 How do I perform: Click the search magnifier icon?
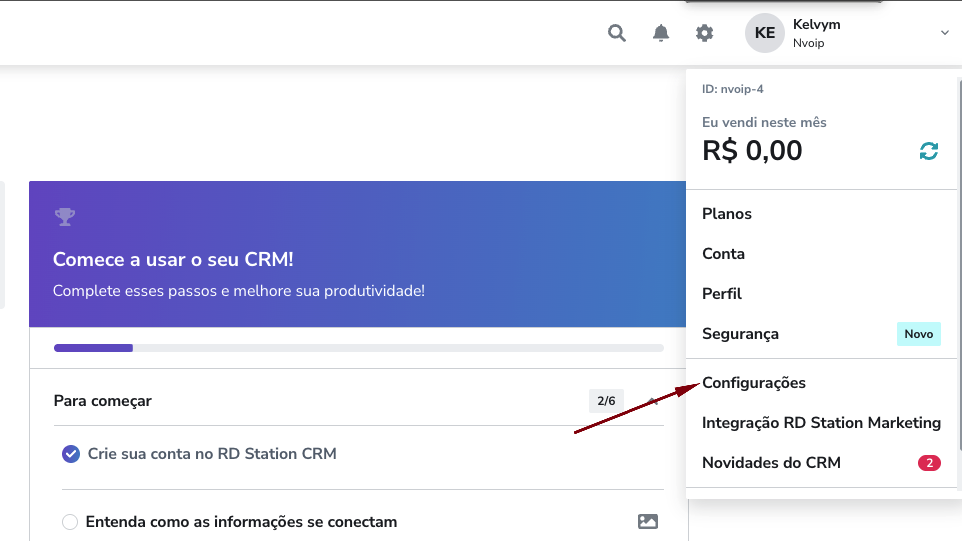point(617,33)
